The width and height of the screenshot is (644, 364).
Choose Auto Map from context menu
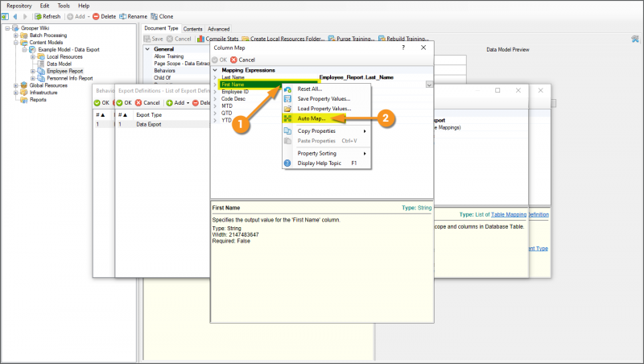click(312, 118)
